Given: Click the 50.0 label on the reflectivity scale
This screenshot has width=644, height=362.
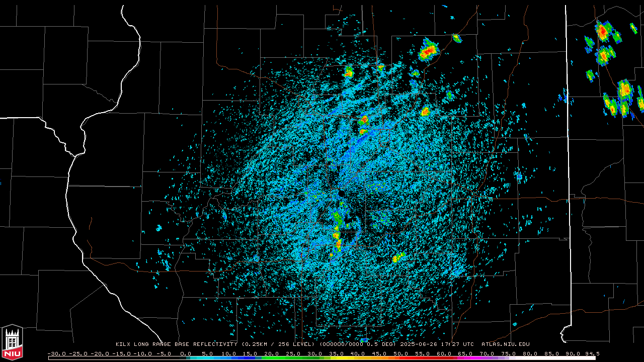Looking at the screenshot, I should [400, 354].
